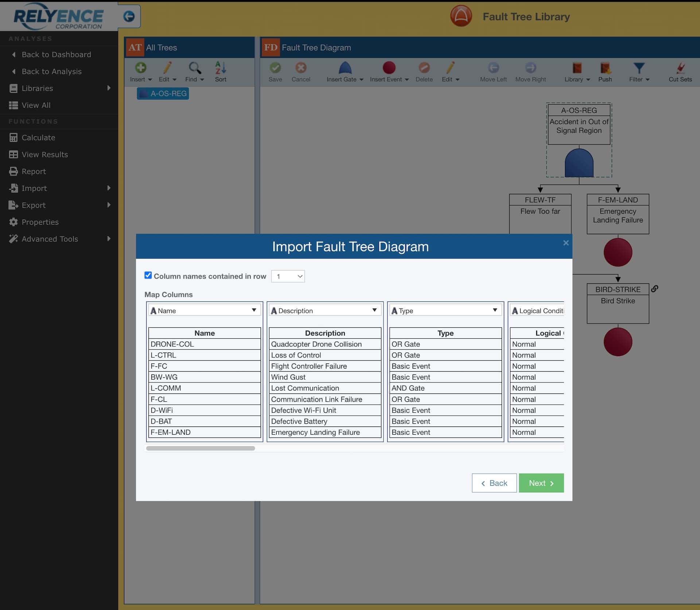This screenshot has height=610, width=700.
Task: Uncheck Column names contained in row
Action: (x=148, y=276)
